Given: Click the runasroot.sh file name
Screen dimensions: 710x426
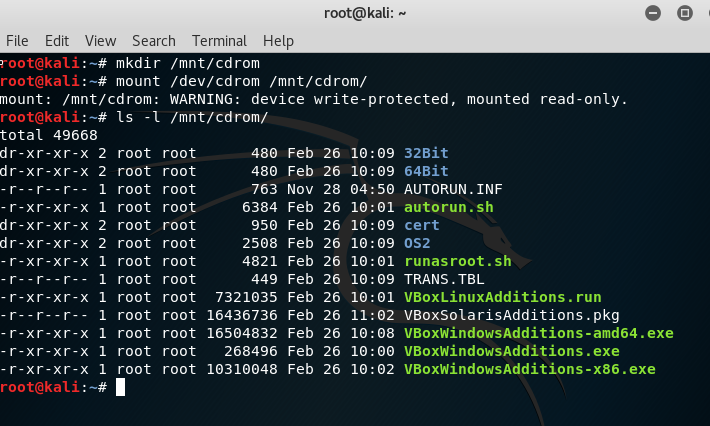Looking at the screenshot, I should [x=458, y=261].
